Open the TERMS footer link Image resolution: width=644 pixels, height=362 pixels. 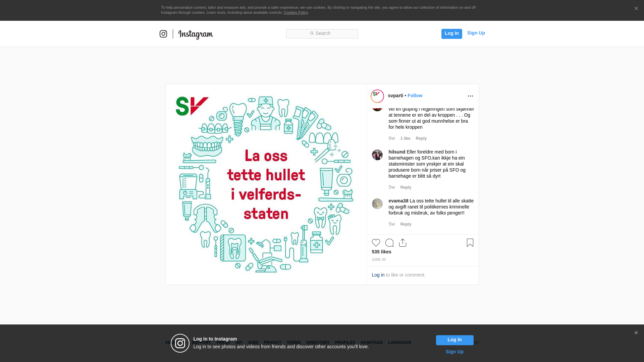294,343
